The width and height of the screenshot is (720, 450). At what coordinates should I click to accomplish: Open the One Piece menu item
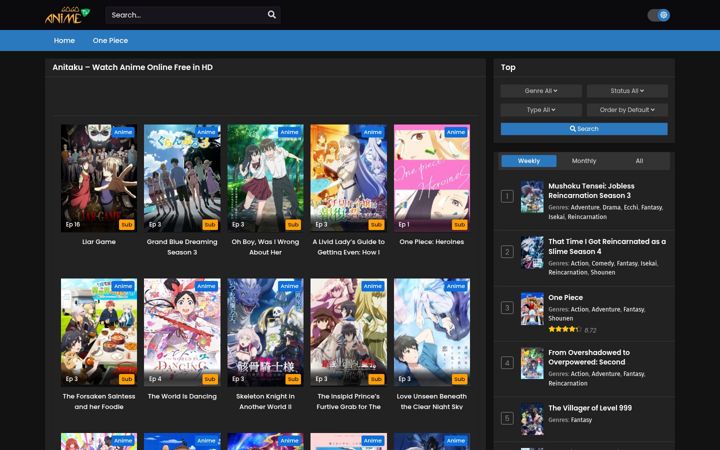pos(110,40)
